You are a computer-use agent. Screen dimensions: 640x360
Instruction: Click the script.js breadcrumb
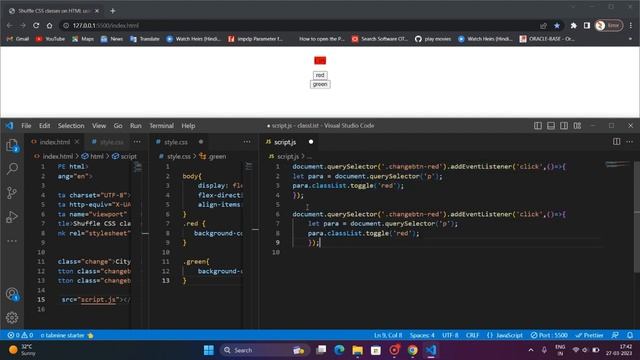coord(284,156)
